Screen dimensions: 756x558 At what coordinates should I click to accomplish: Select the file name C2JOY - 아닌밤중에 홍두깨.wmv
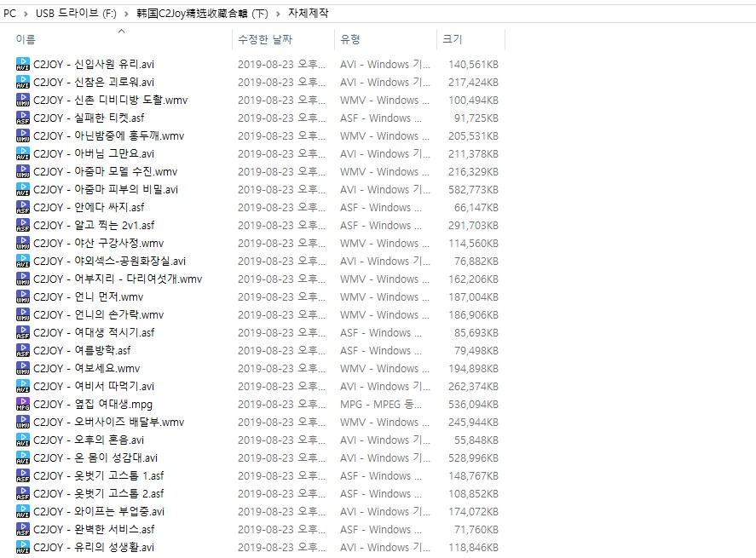coord(109,136)
